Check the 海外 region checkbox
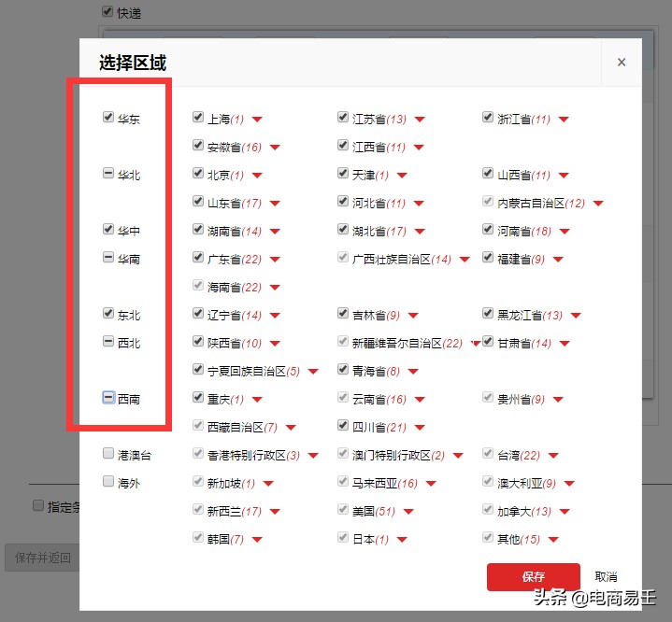 click(x=108, y=482)
